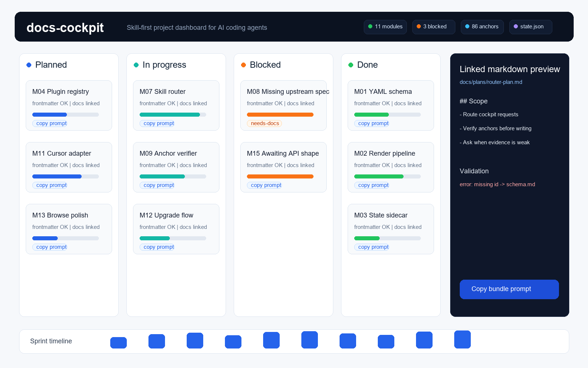Open docs/plans/router-plan.md link
Screen dimensions: 588x368
point(491,82)
